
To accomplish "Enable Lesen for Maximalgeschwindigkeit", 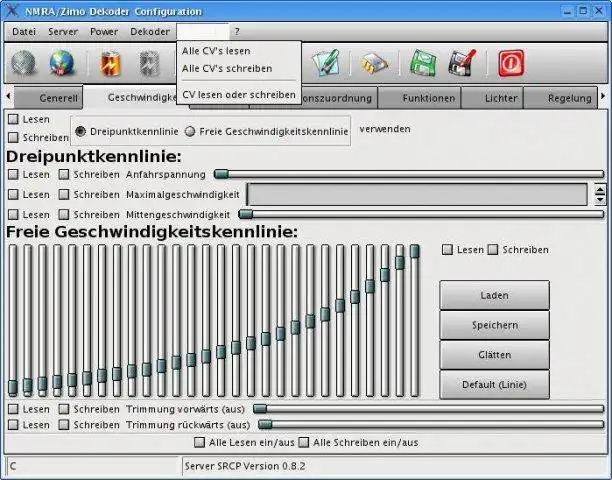I will coord(13,194).
